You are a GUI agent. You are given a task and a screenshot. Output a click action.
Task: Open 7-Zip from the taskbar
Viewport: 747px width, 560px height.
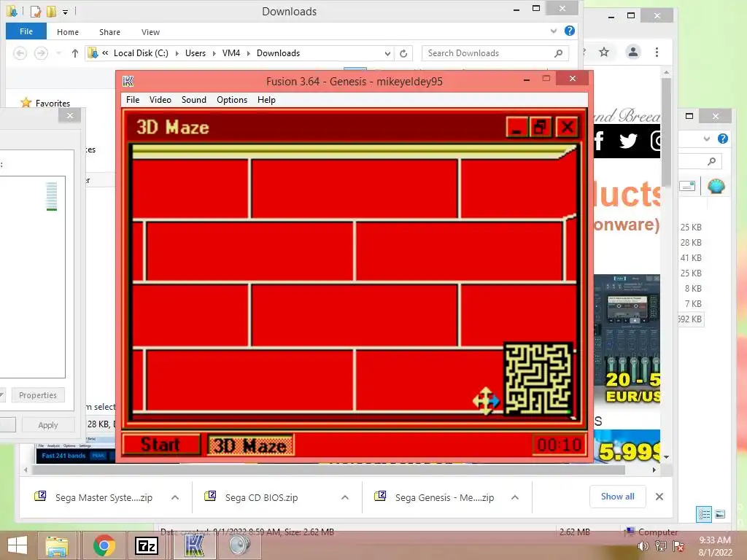click(147, 545)
